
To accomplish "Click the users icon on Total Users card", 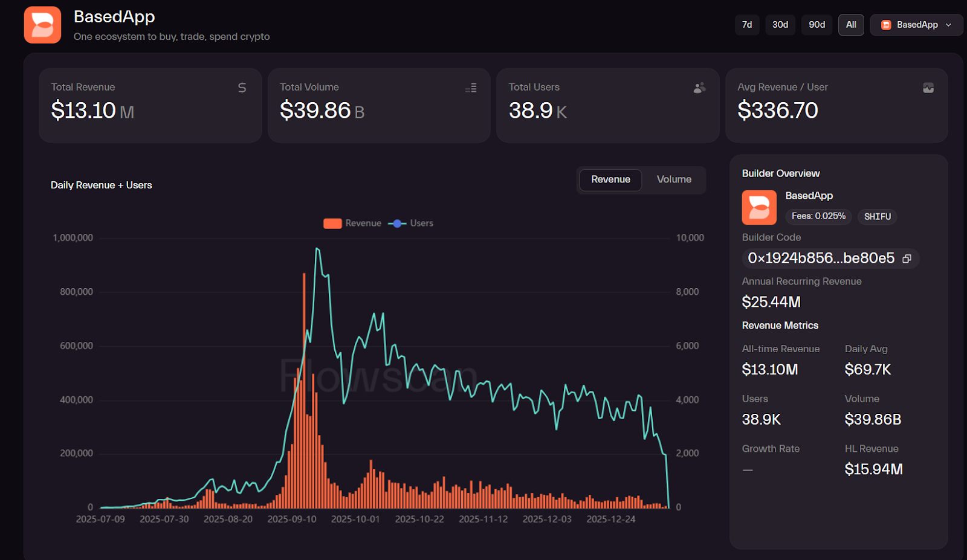I will (x=699, y=88).
